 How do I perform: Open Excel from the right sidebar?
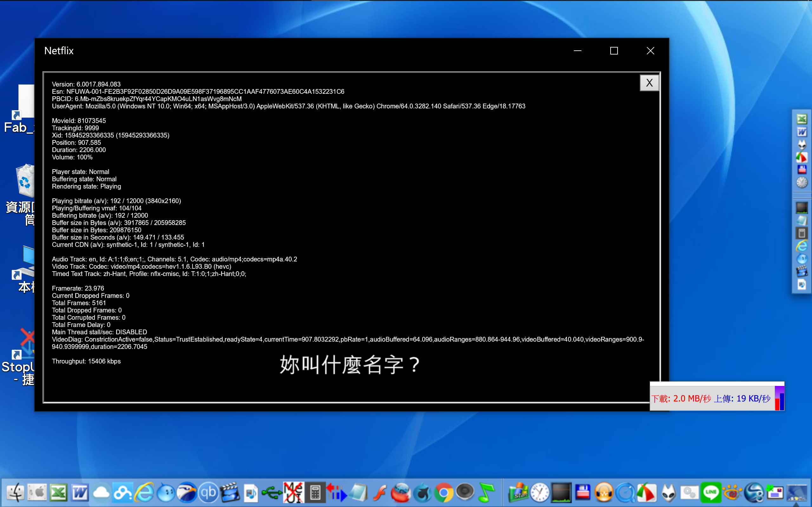(802, 119)
